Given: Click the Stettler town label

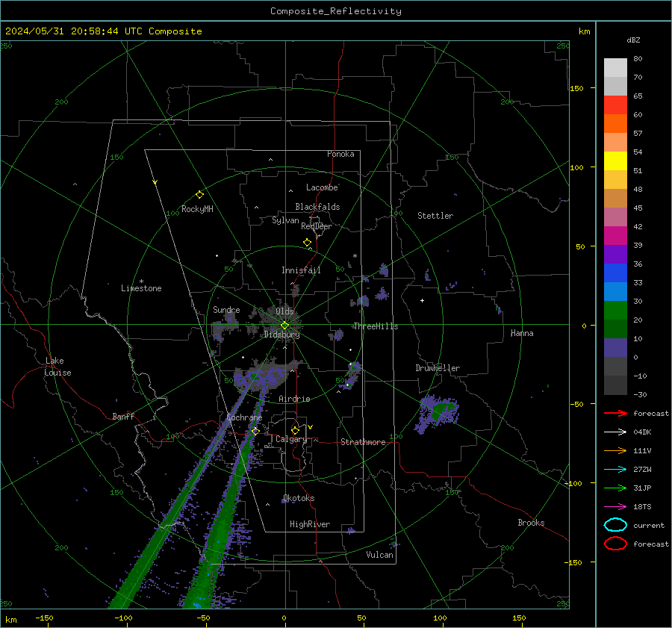Looking at the screenshot, I should pos(435,216).
